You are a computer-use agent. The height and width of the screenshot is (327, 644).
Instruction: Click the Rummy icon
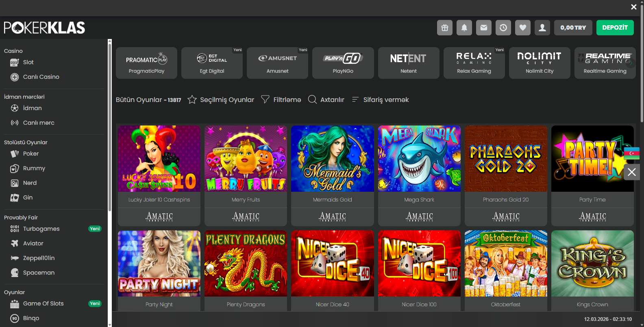tap(15, 168)
